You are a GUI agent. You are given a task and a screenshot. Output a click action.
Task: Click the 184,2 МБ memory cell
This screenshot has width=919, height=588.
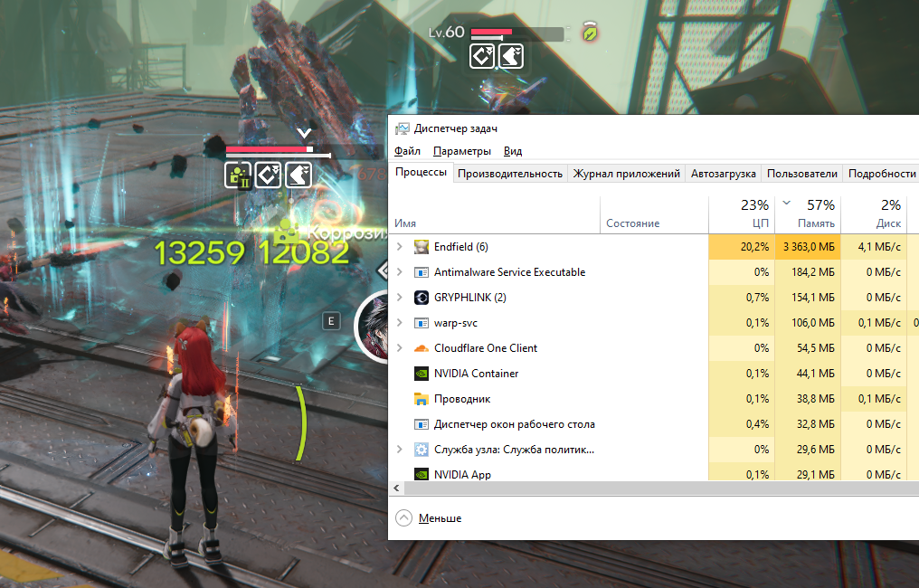coord(809,272)
